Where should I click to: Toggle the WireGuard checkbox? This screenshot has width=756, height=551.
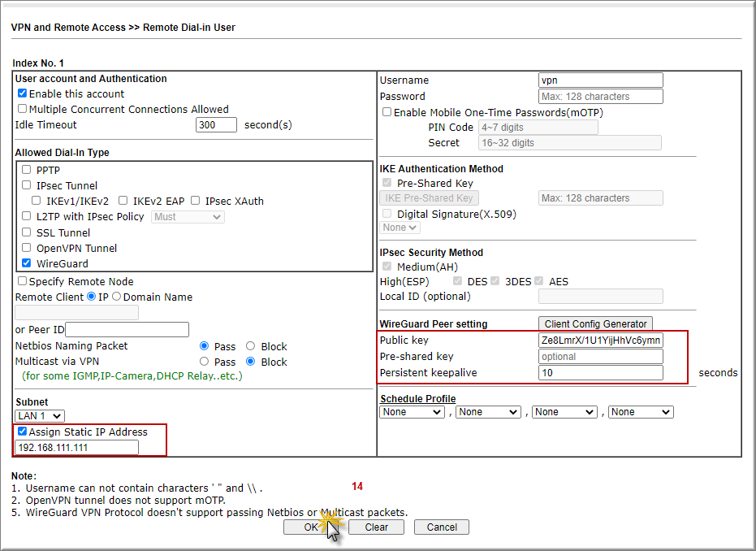coord(27,263)
